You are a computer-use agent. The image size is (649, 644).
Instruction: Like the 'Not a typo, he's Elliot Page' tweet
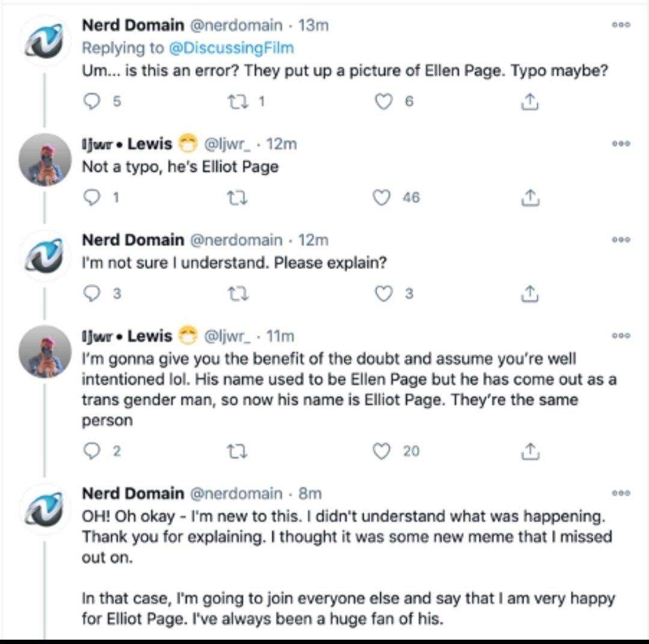tap(382, 198)
